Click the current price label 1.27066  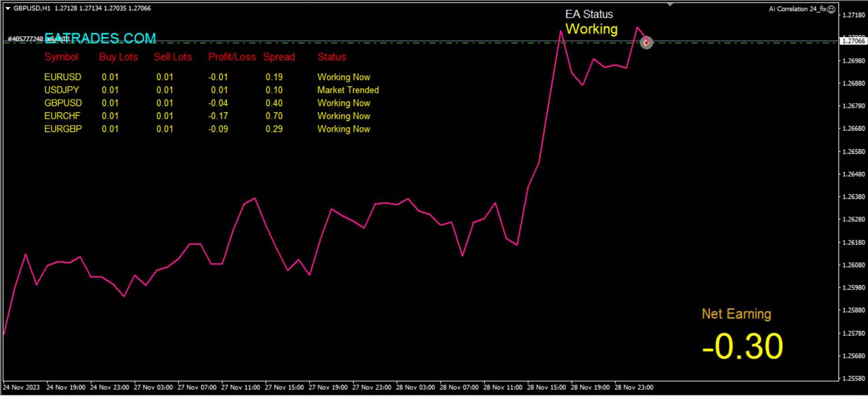click(853, 41)
